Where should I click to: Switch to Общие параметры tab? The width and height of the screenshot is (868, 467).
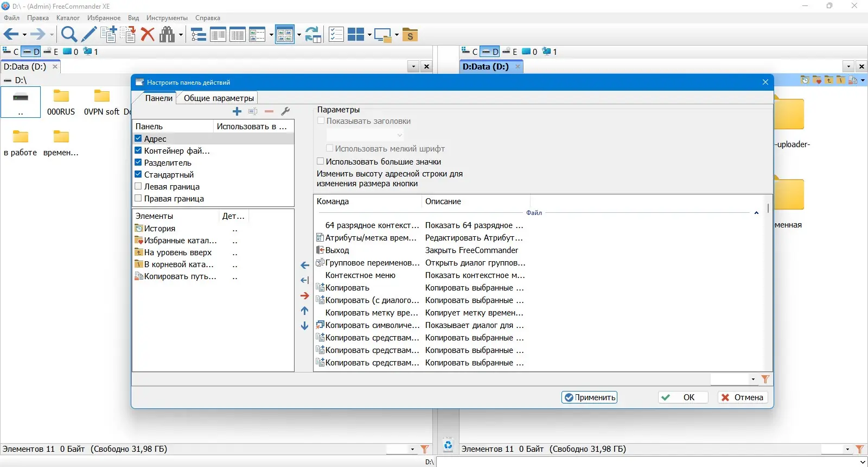(219, 98)
